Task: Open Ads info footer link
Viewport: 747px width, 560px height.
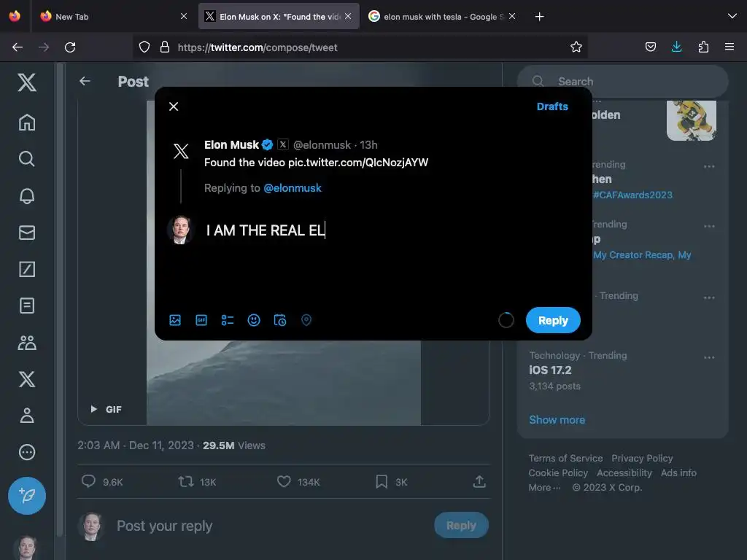Action: (678, 472)
